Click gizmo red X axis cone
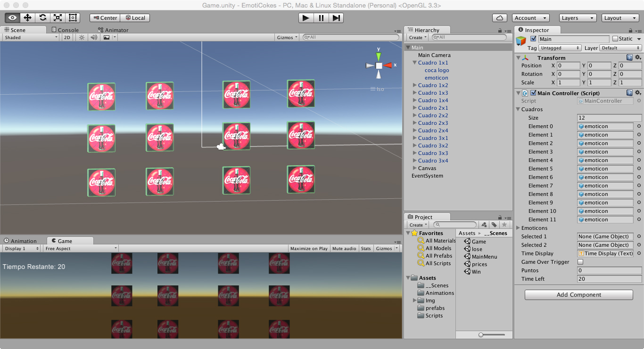This screenshot has width=644, height=349. coord(388,65)
